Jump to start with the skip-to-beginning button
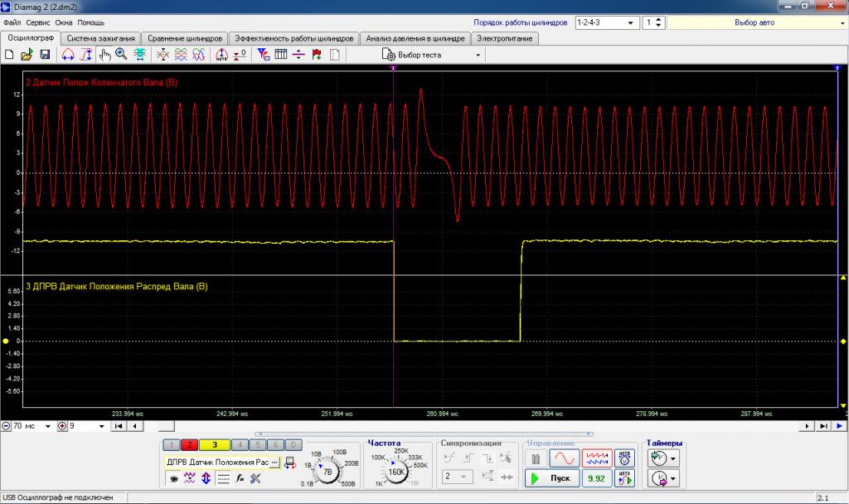Screen dimensions: 849x504 click(x=119, y=426)
